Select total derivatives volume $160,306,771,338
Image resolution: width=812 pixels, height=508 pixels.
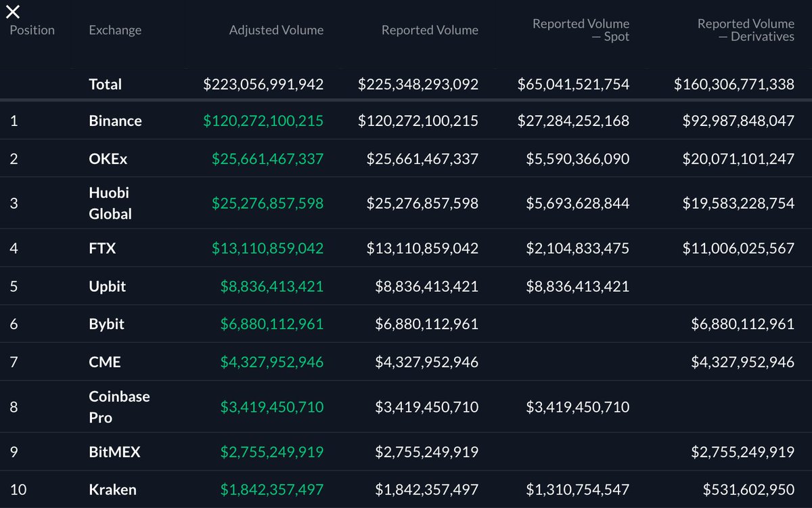point(734,85)
